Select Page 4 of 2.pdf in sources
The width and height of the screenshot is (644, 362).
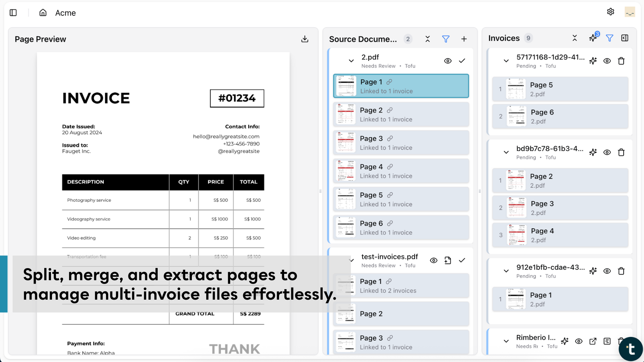(x=401, y=171)
